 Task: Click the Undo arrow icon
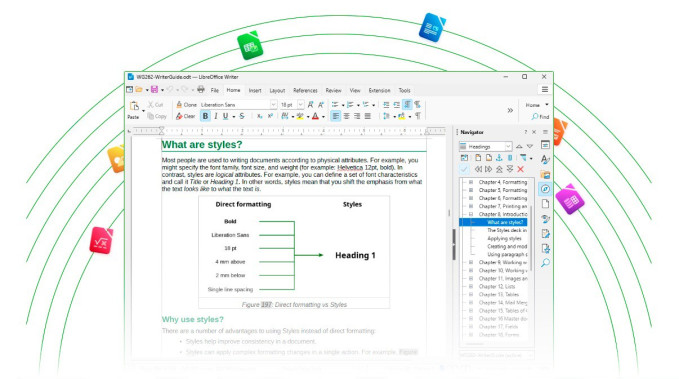170,90
